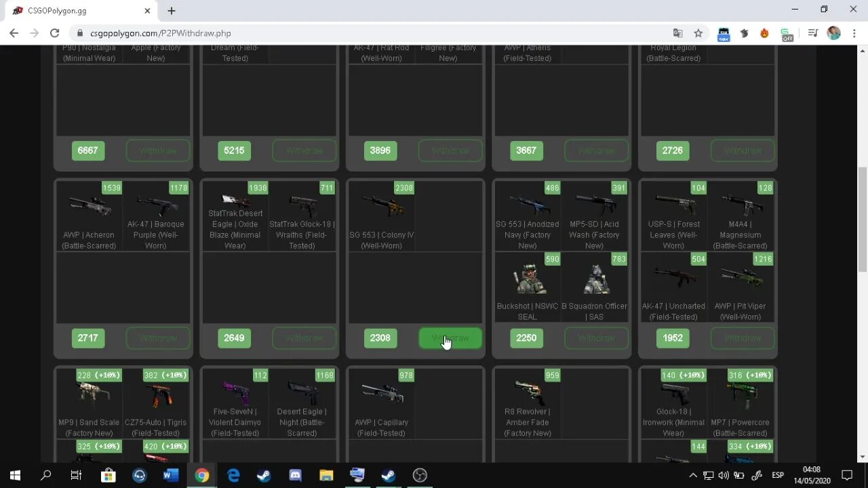Withdraw the 3667 trade bundle
868x488 pixels.
pyautogui.click(x=597, y=150)
